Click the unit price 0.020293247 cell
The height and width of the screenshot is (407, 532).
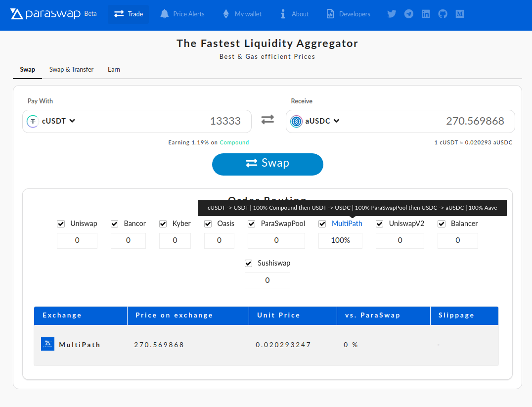click(x=283, y=345)
